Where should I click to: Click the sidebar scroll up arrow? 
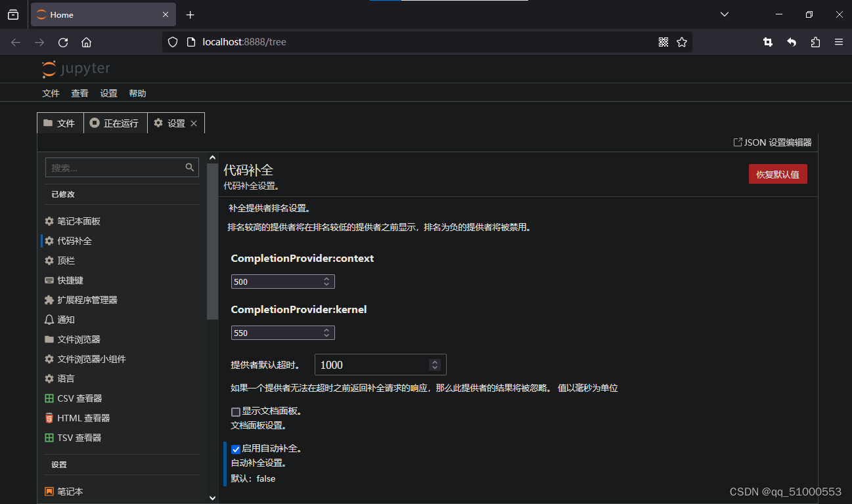coord(212,157)
